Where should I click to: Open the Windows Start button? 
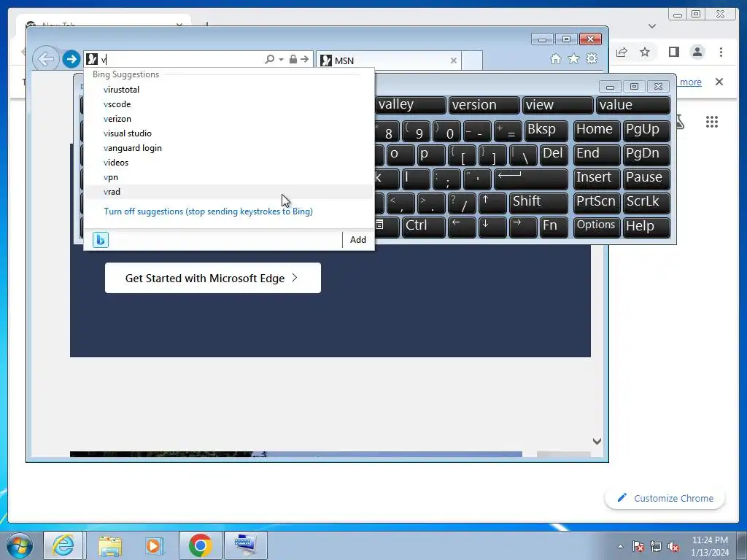pos(20,545)
